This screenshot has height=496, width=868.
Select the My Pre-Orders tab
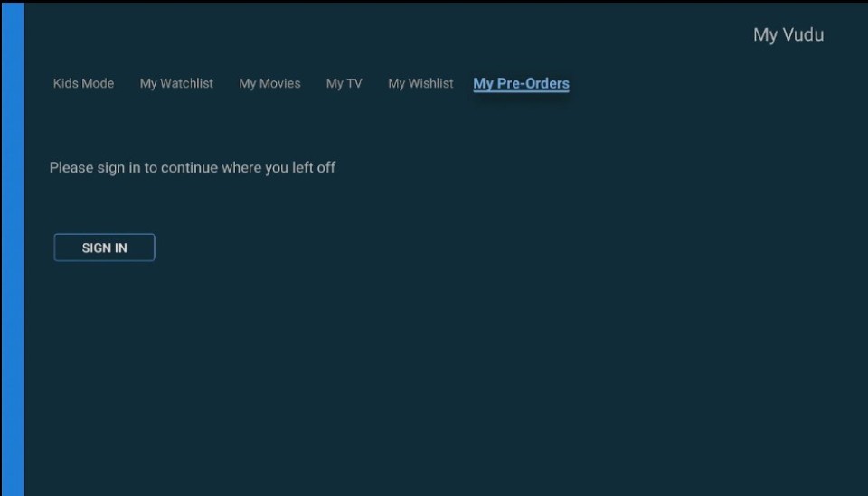[x=521, y=83]
